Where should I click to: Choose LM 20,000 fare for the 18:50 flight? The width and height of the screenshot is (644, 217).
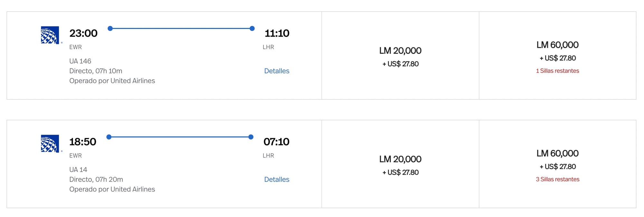(x=400, y=164)
